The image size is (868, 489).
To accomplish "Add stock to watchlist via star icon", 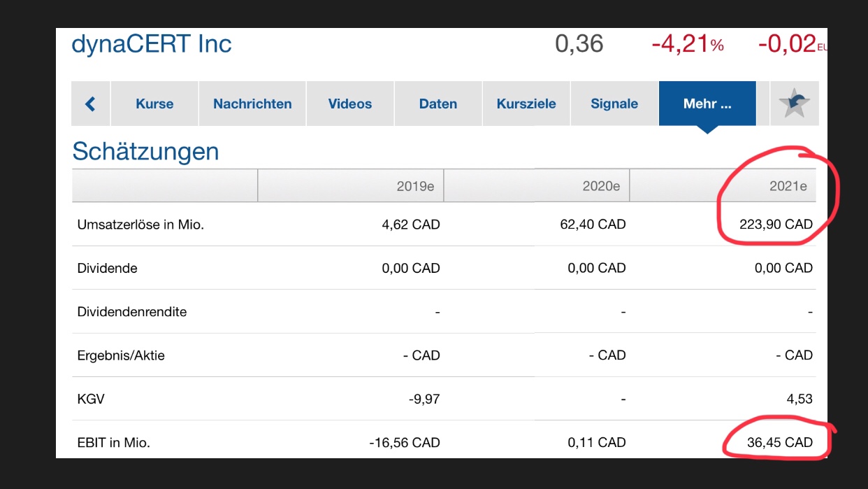I will click(x=795, y=104).
